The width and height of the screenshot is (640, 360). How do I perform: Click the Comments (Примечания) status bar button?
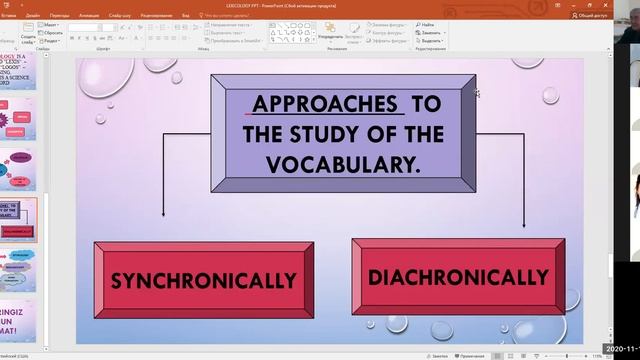tap(470, 356)
